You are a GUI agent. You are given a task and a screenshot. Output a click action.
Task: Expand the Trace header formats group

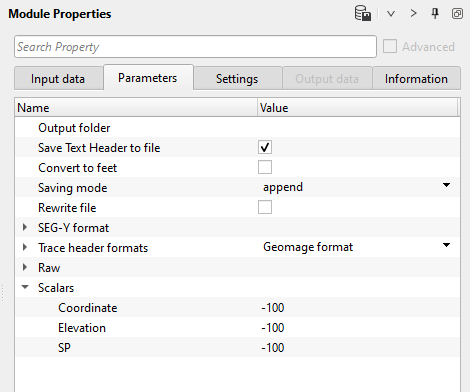25,247
